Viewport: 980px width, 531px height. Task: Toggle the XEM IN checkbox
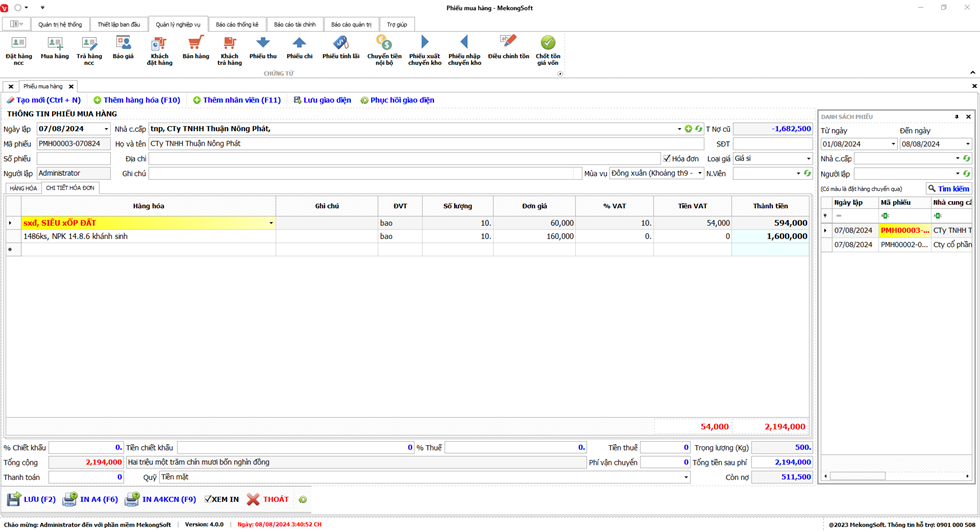point(208,499)
